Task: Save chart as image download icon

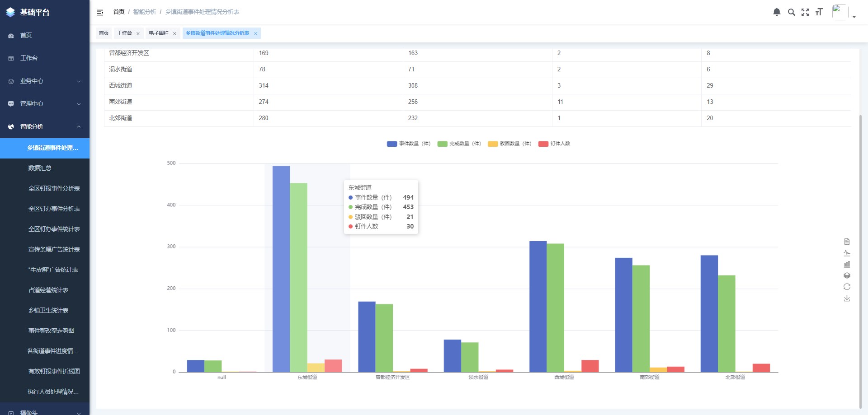Action: 847,298
